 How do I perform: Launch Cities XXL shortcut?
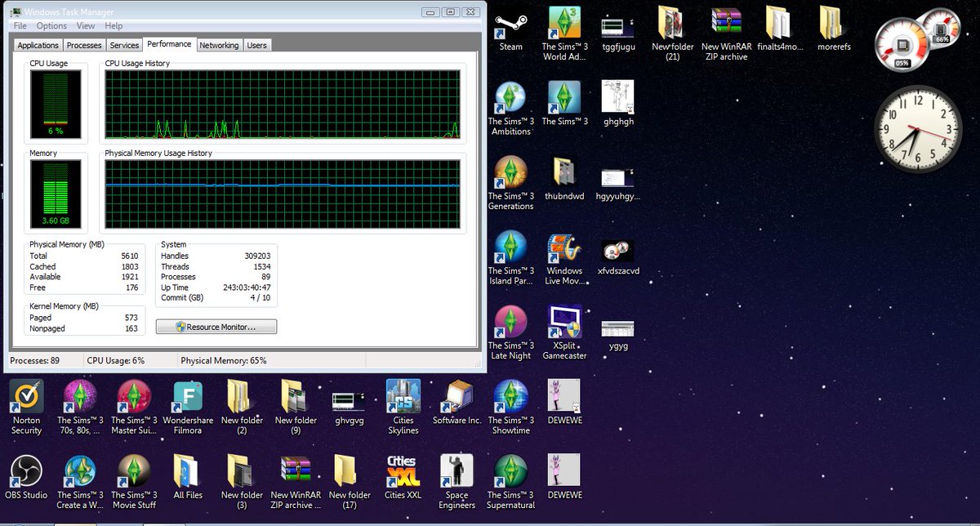403,477
